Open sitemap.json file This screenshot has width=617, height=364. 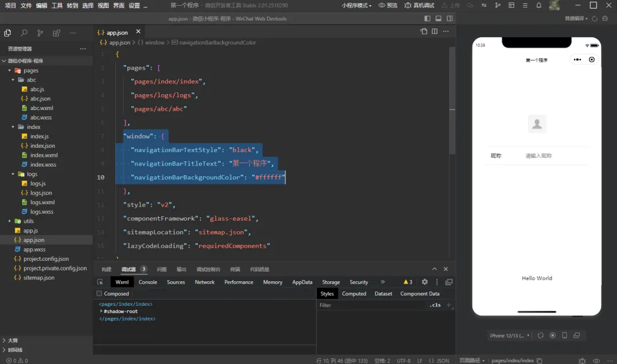tap(39, 277)
